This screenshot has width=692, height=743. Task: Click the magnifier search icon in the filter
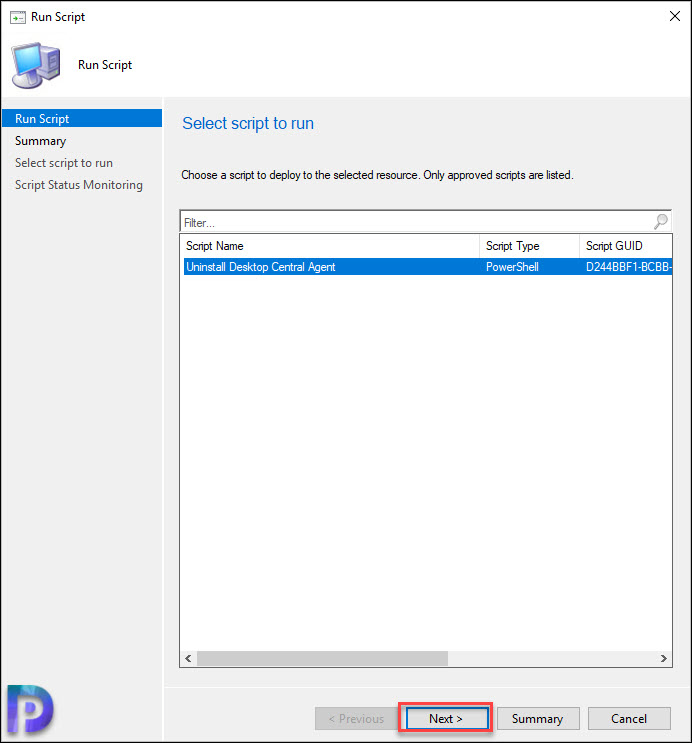[x=661, y=221]
